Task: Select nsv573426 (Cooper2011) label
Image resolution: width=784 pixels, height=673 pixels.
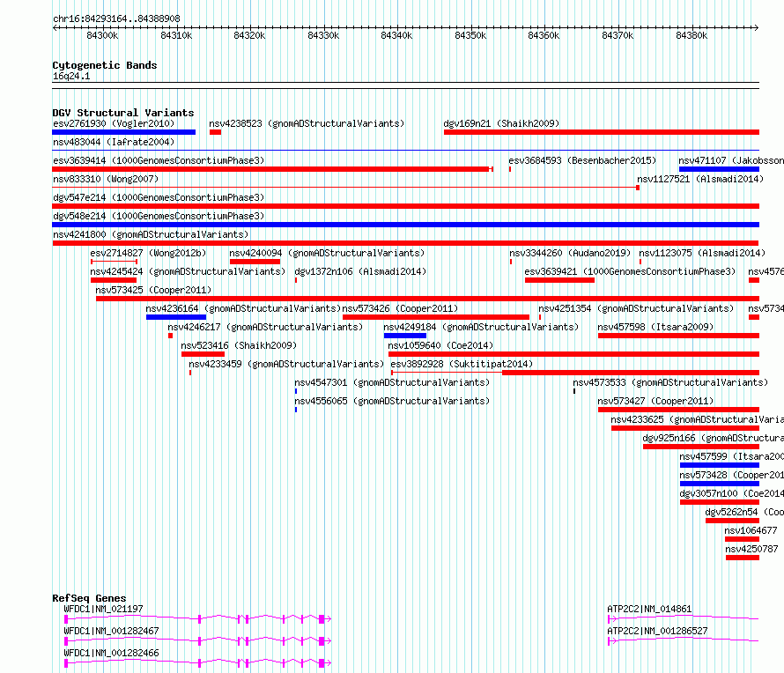Action: (x=400, y=308)
